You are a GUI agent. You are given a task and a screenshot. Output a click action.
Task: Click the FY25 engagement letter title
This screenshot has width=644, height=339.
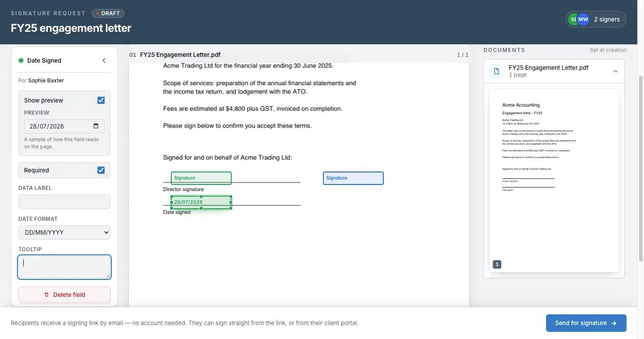click(71, 28)
